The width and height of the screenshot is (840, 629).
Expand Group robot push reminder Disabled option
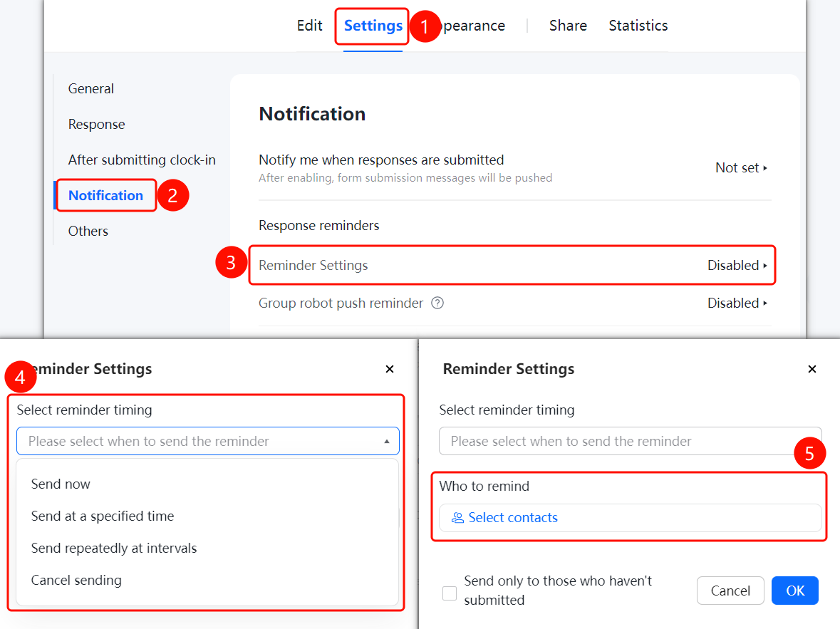point(737,303)
